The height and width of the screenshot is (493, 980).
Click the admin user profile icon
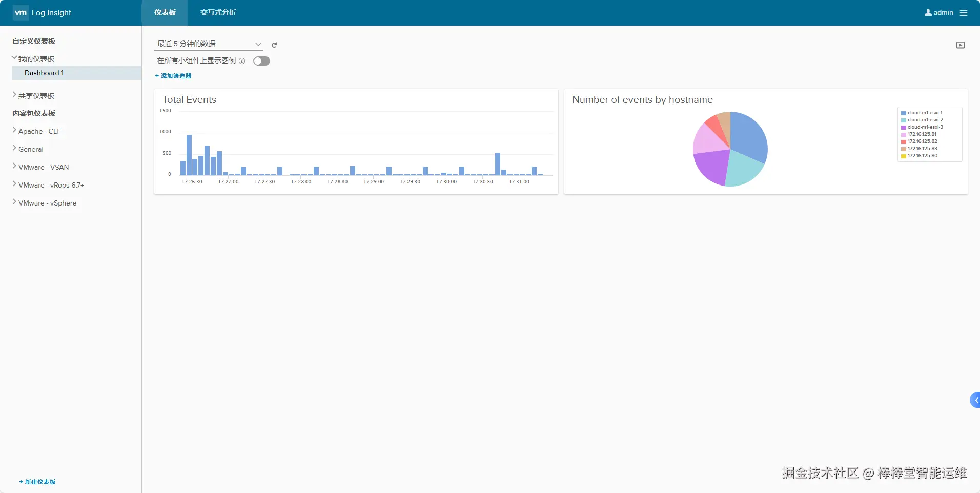click(928, 13)
